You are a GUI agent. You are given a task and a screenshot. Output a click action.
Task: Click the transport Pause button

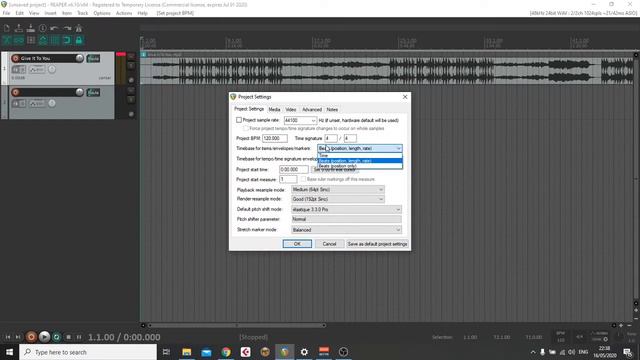tap(79, 337)
